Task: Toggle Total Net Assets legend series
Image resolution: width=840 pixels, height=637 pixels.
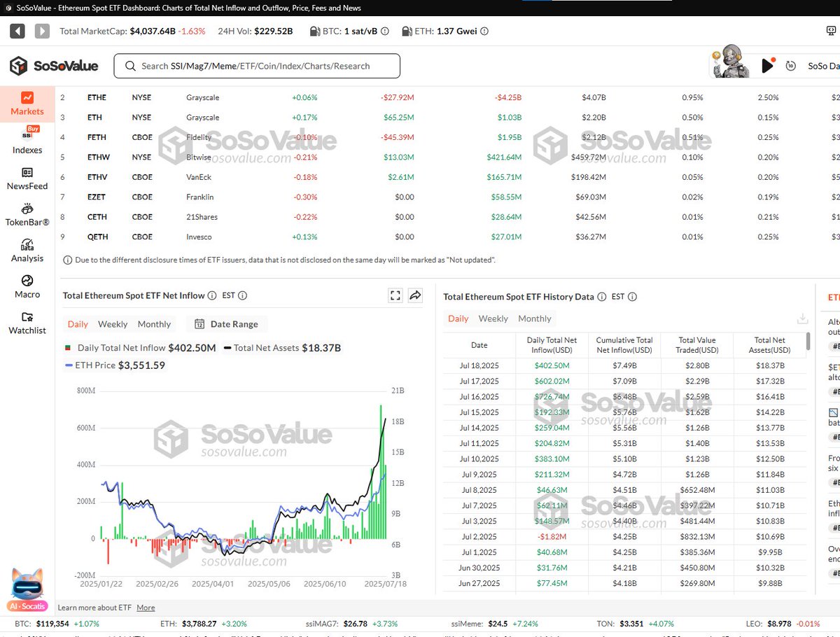Action: [282, 348]
